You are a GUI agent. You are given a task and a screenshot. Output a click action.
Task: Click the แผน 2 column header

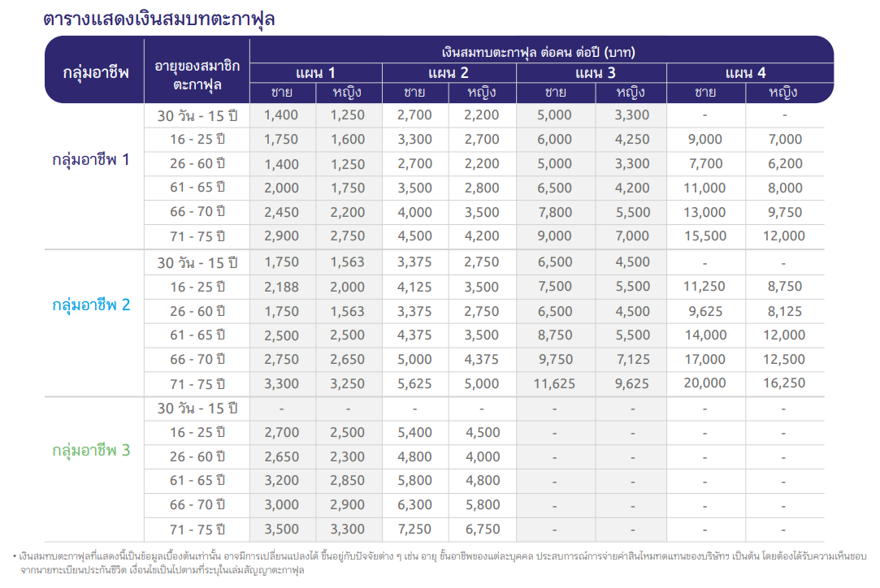449,73
